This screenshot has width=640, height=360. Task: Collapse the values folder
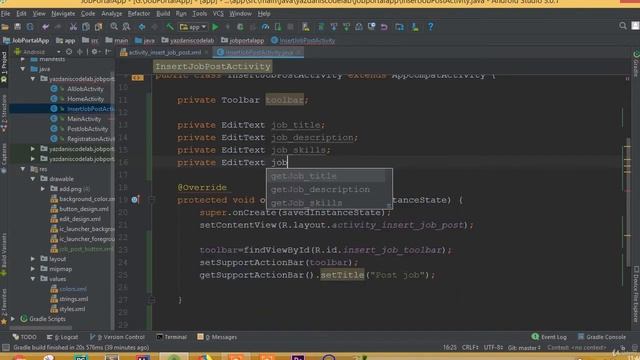33,279
